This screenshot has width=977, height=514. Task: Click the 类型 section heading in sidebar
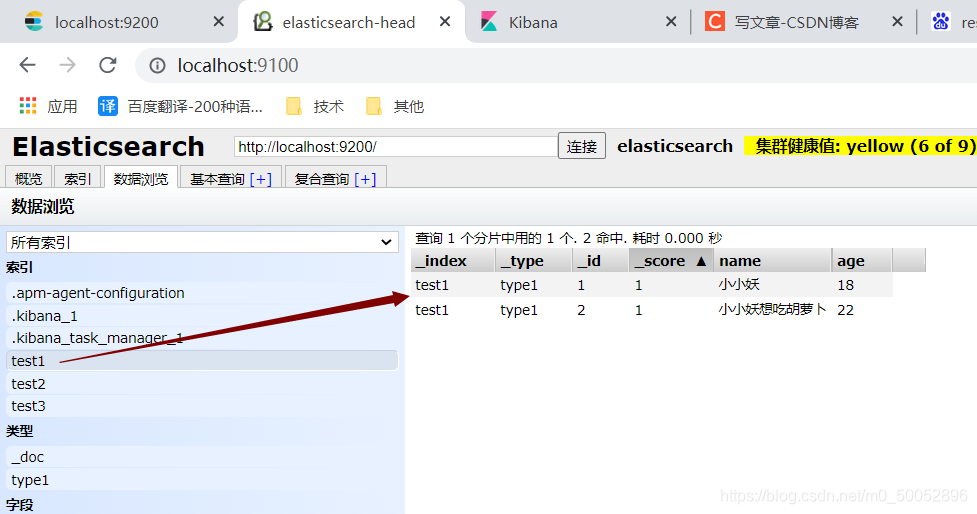[19, 431]
